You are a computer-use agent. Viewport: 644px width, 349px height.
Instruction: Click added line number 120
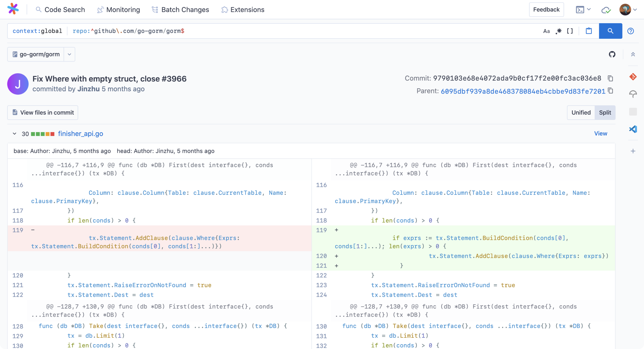321,256
